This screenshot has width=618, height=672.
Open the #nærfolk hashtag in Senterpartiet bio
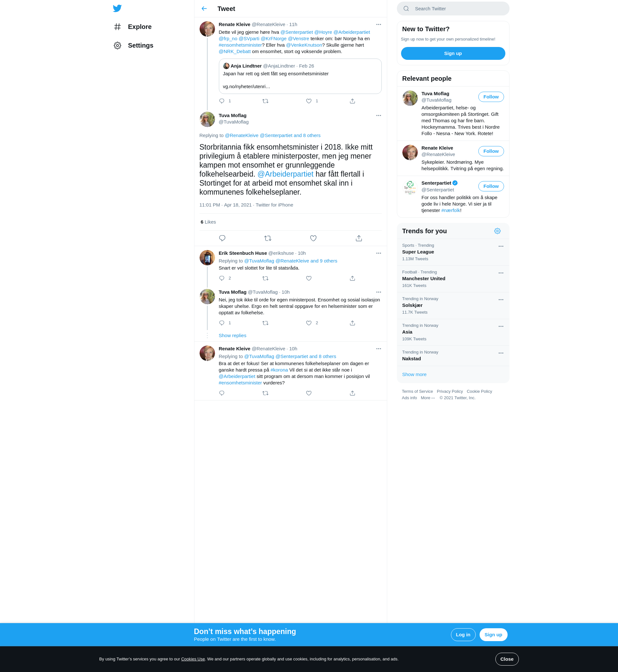tap(450, 210)
